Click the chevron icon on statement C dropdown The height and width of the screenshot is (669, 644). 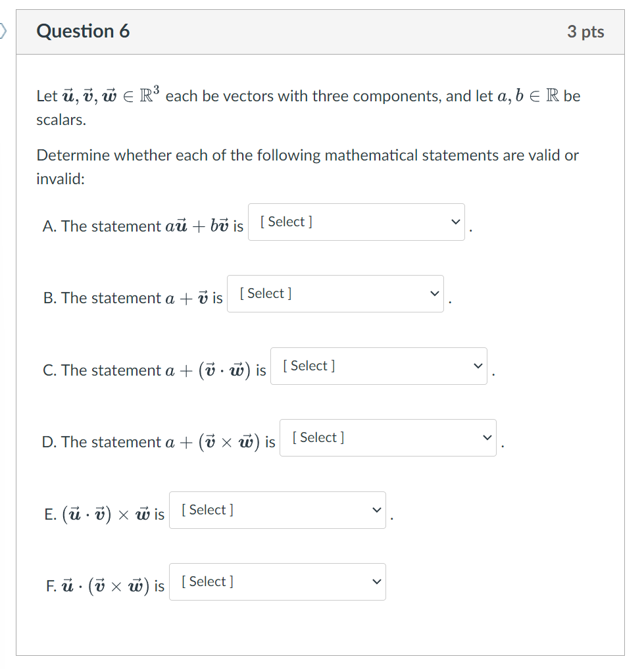pyautogui.click(x=477, y=366)
